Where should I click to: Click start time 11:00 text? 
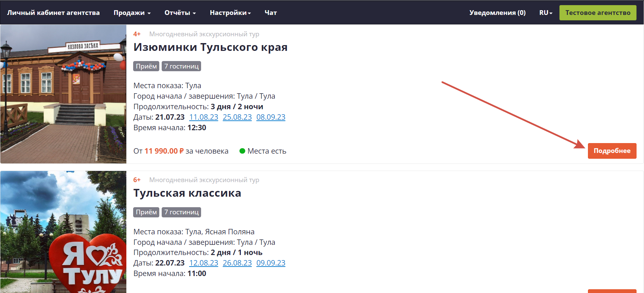tap(197, 274)
